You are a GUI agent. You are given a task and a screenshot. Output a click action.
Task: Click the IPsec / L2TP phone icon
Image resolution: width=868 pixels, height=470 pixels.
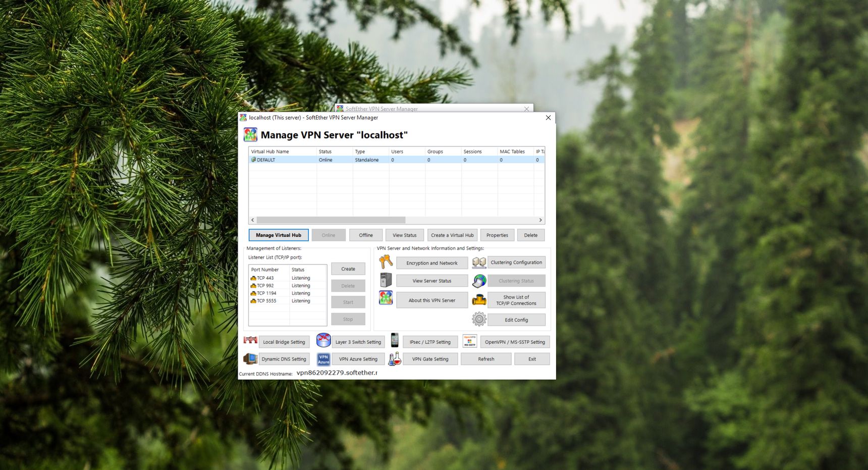point(395,340)
